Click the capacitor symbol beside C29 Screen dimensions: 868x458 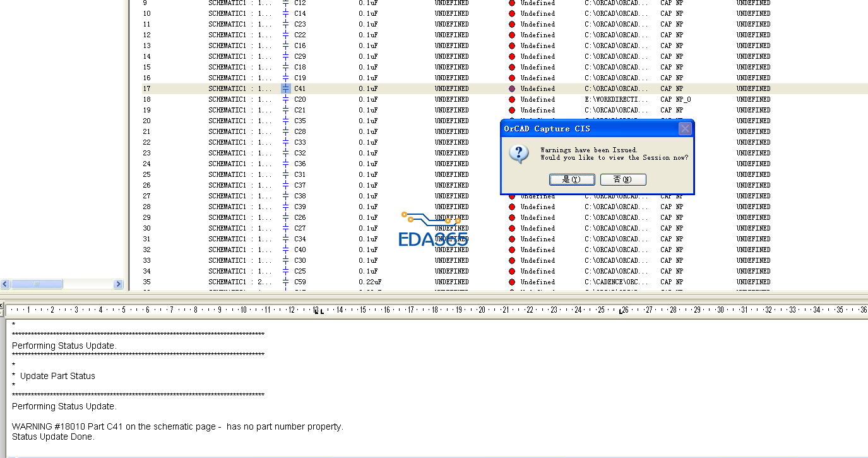tap(285, 56)
